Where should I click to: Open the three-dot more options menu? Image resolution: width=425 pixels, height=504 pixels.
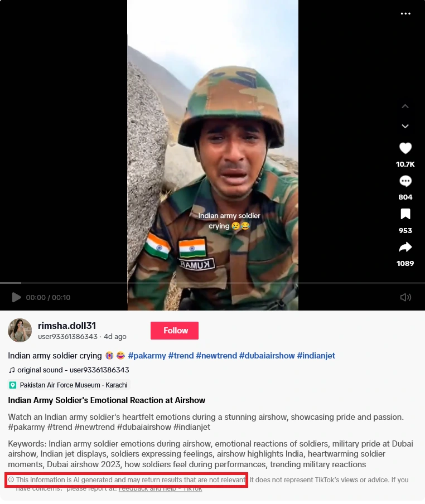[405, 13]
